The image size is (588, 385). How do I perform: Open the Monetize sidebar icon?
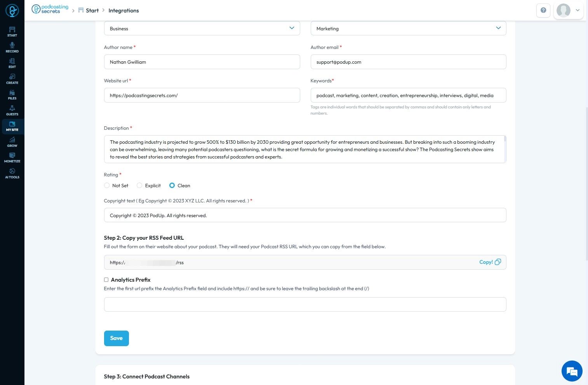click(x=12, y=157)
